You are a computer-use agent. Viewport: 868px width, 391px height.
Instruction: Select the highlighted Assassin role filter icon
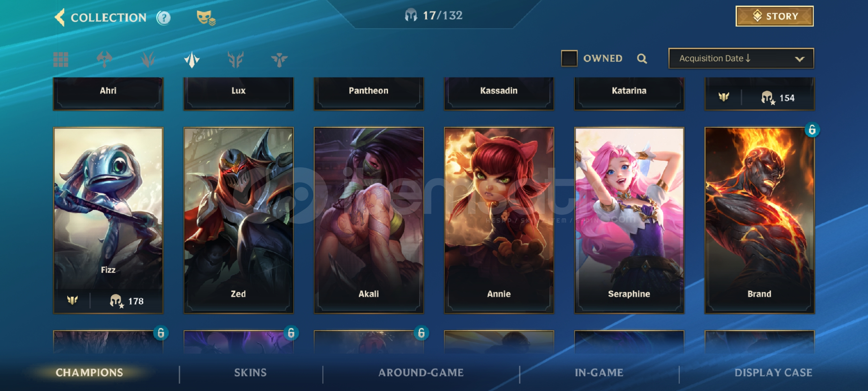[192, 59]
